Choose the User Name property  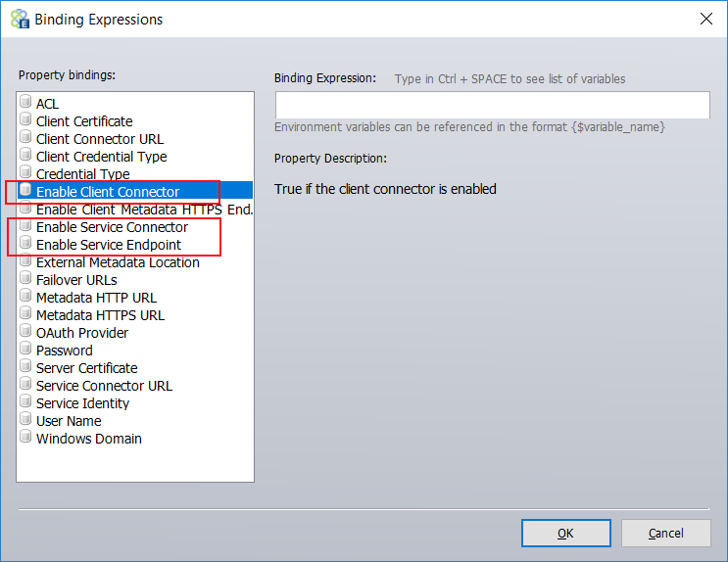(69, 421)
